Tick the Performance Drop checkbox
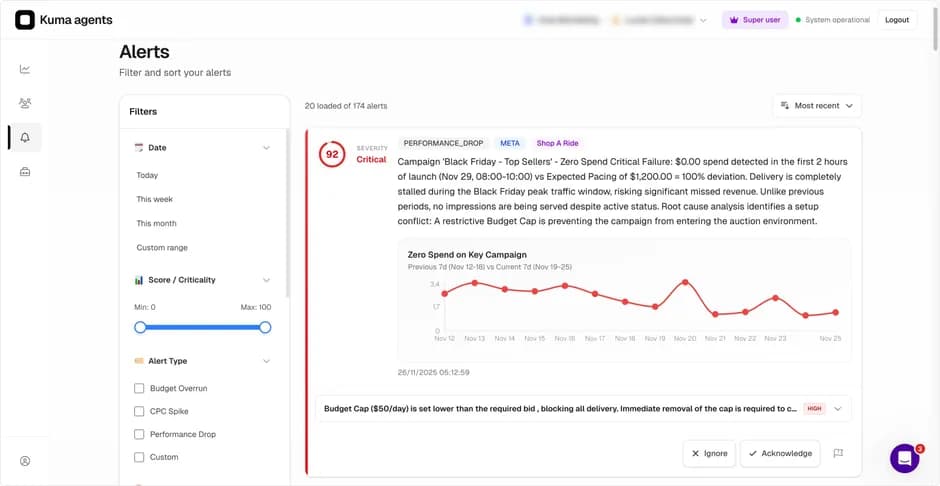 click(139, 434)
